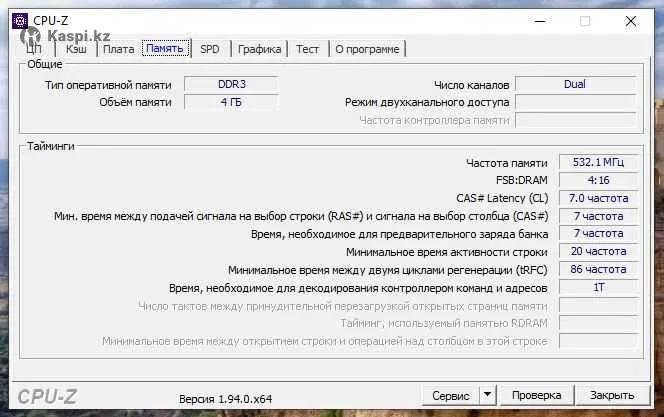This screenshot has width=664, height=417.
Task: Click the CPU-Z logo at bottom left
Action: [x=47, y=396]
